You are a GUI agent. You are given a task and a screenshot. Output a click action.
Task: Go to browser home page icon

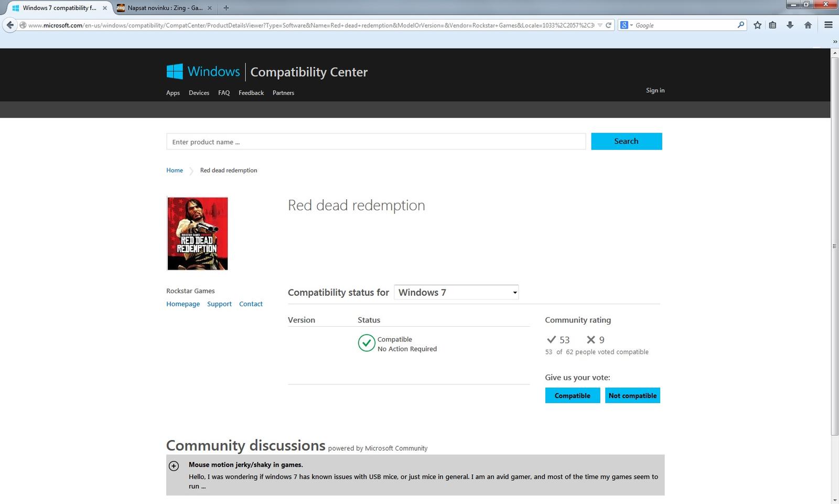coord(808,25)
